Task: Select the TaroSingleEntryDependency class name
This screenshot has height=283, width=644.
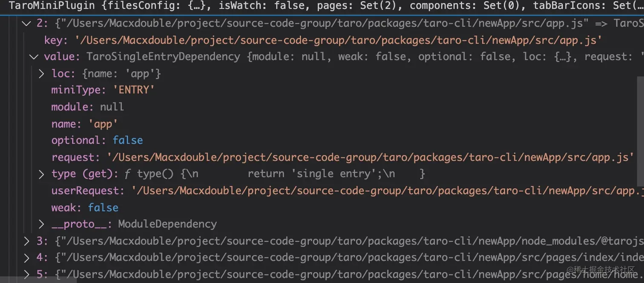Action: pyautogui.click(x=163, y=57)
